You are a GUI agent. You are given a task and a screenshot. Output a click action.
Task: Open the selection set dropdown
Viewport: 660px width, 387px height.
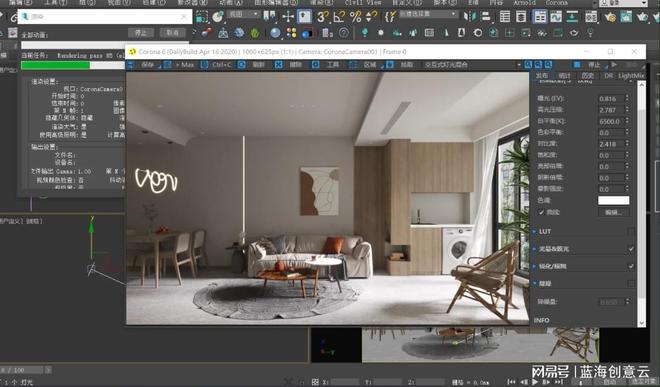[428, 14]
